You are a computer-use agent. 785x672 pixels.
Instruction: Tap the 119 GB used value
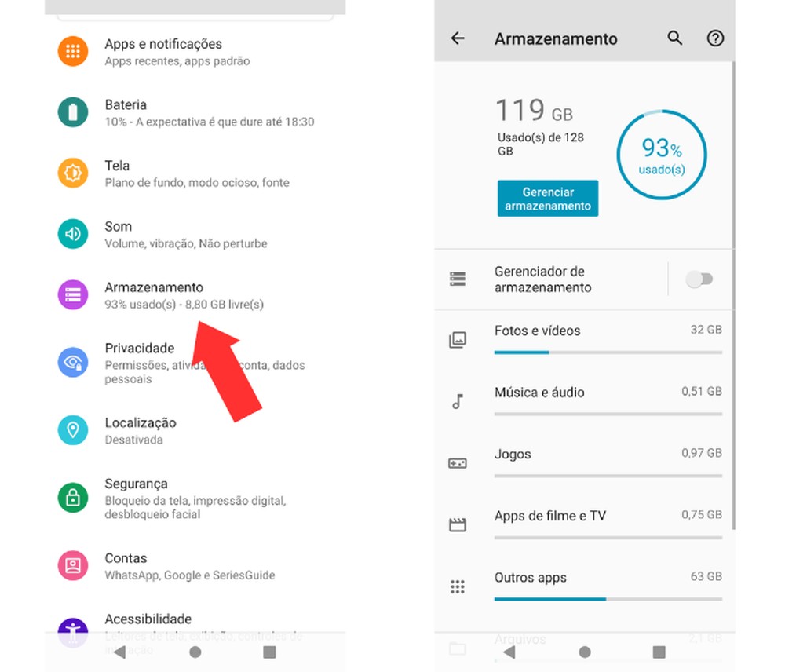pos(534,110)
